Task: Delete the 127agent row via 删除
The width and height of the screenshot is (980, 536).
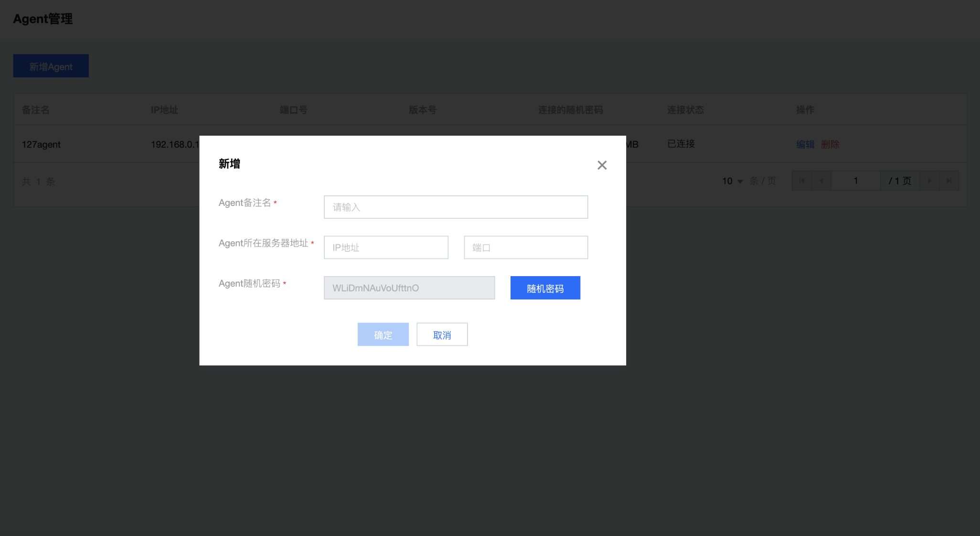Action: 830,144
